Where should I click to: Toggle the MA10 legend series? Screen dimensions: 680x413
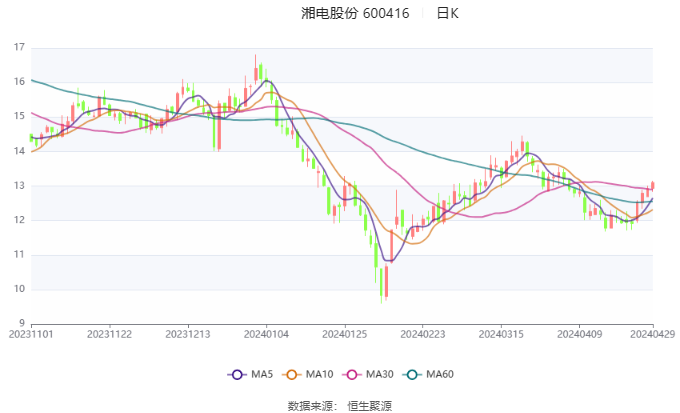click(307, 374)
